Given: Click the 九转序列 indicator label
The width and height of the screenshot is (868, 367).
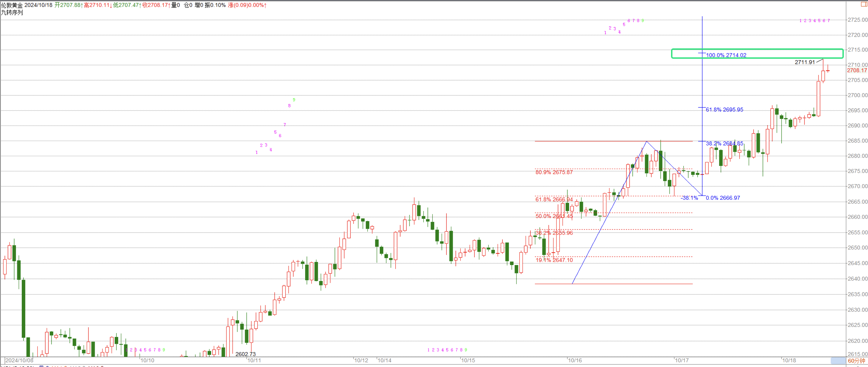Looking at the screenshot, I should point(12,12).
